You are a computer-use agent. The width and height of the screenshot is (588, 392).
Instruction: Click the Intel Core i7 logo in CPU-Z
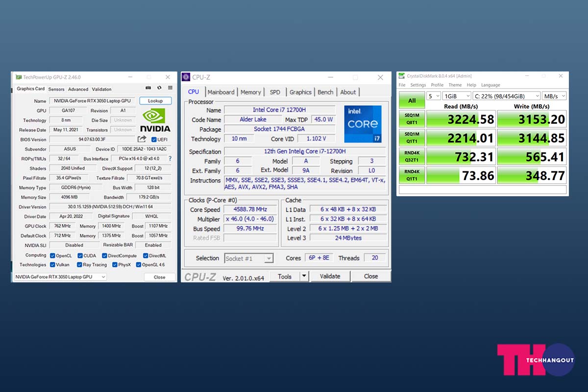click(x=363, y=124)
